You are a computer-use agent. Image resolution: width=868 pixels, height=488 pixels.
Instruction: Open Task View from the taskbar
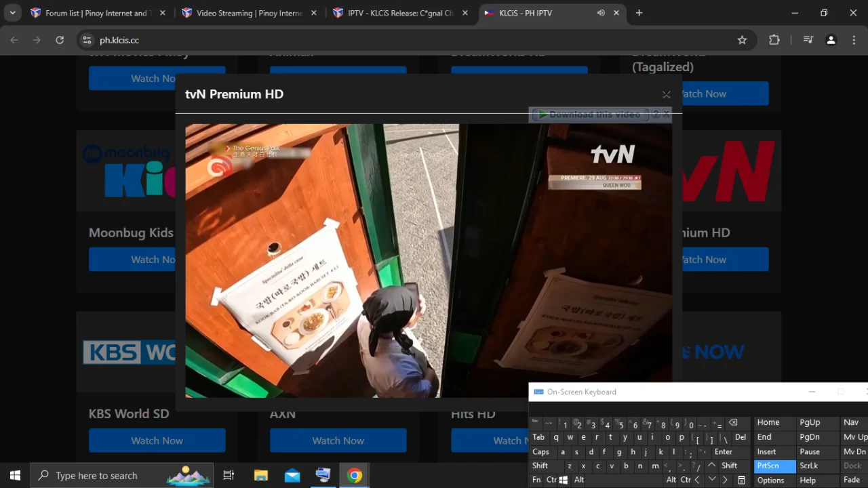click(229, 475)
